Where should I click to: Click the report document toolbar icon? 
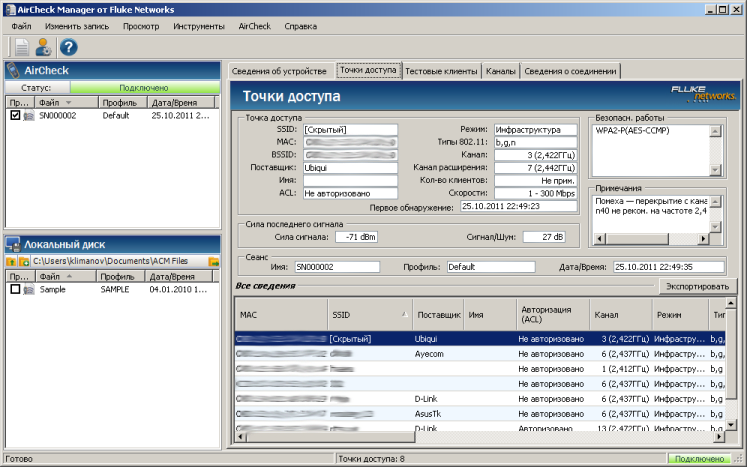tap(21, 47)
